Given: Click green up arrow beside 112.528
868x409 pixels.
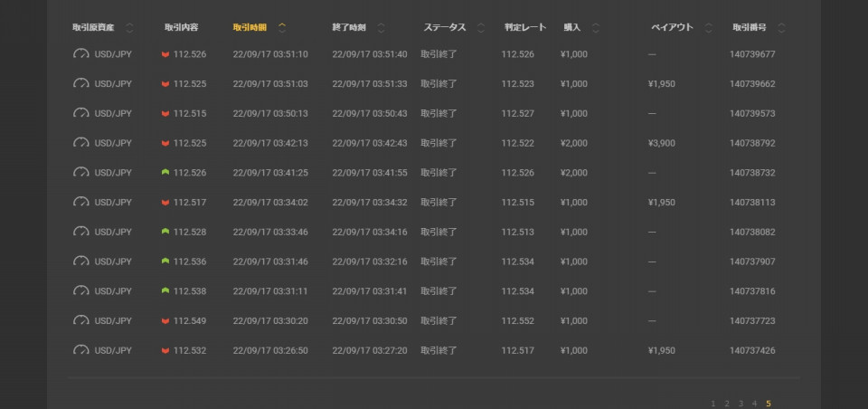Looking at the screenshot, I should 165,232.
